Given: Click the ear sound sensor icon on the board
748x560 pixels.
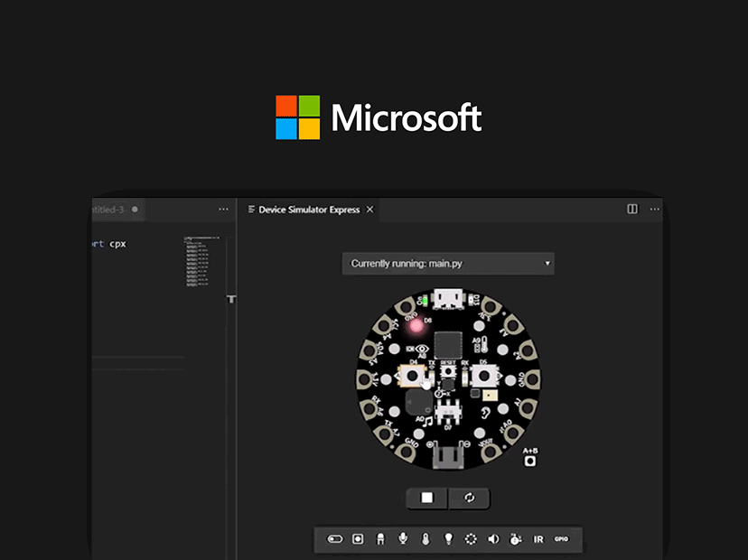Looking at the screenshot, I should click(x=486, y=412).
